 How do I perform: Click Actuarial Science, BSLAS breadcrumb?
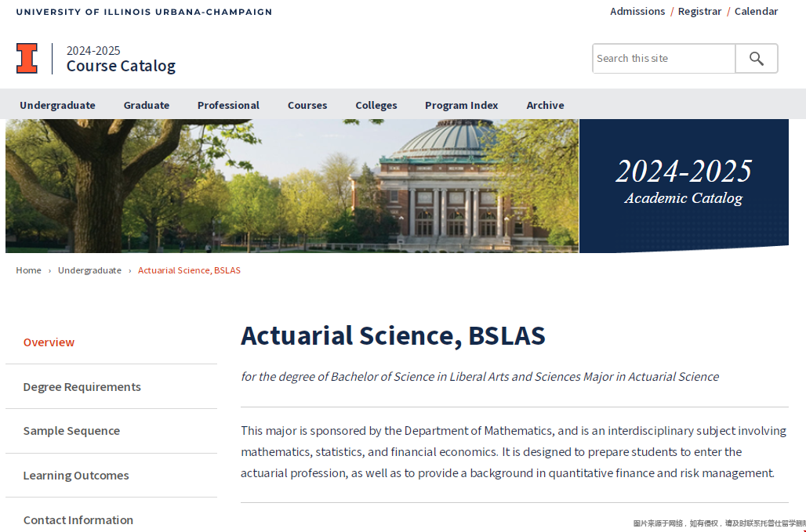click(189, 270)
